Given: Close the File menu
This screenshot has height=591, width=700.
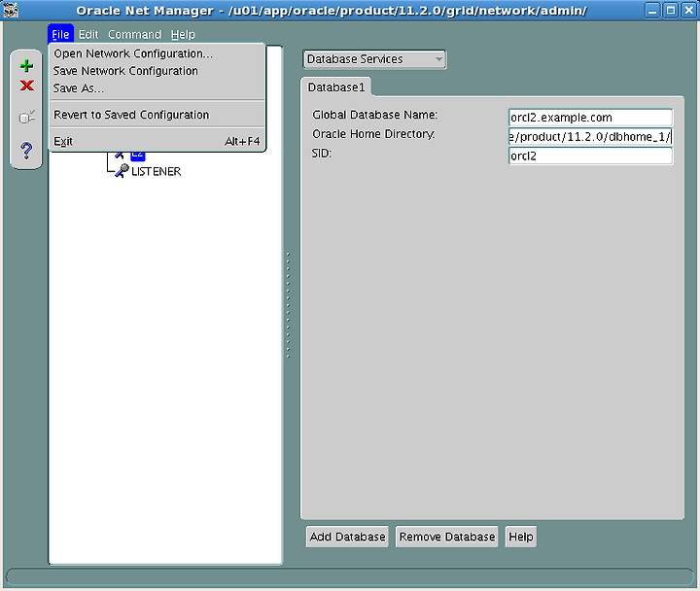Looking at the screenshot, I should [60, 34].
